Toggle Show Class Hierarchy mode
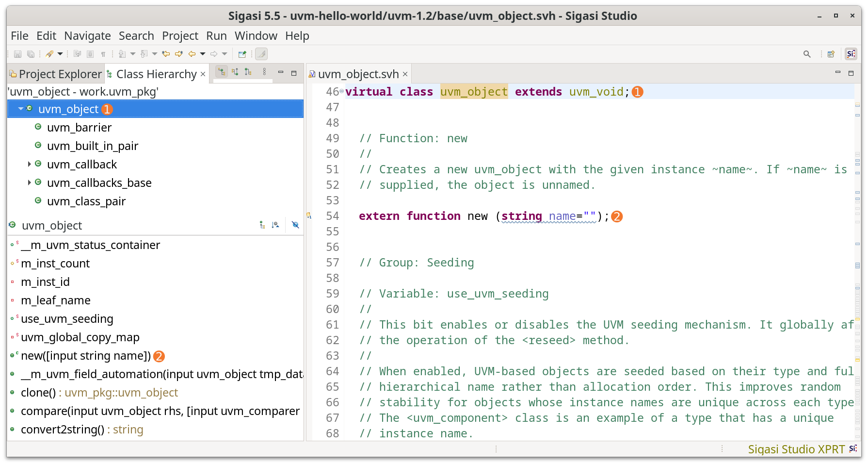The width and height of the screenshot is (868, 465). 222,72
